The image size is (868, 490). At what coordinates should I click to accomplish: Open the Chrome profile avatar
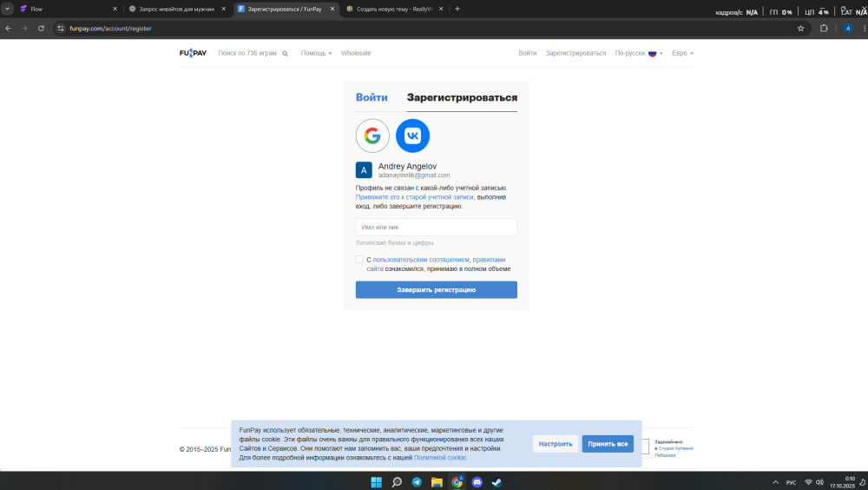[848, 29]
